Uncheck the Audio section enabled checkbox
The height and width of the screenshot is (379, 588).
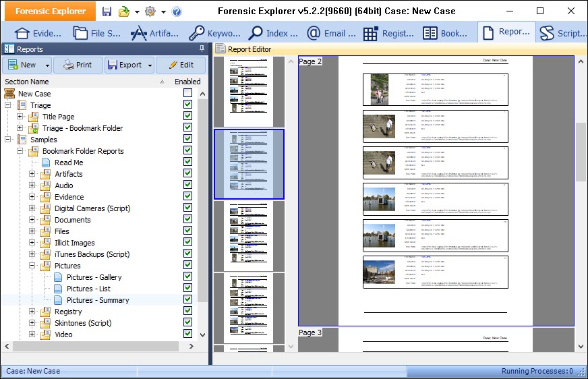pos(187,185)
